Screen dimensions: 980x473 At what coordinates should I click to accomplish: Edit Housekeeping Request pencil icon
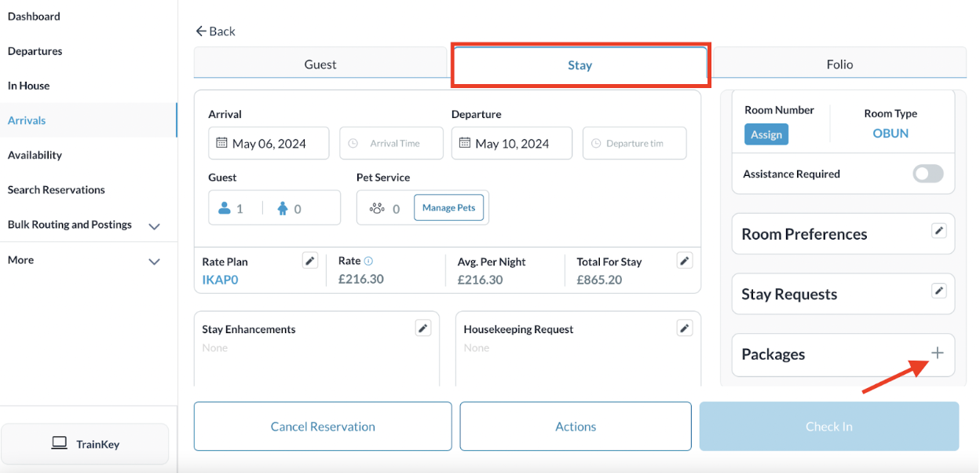(685, 328)
